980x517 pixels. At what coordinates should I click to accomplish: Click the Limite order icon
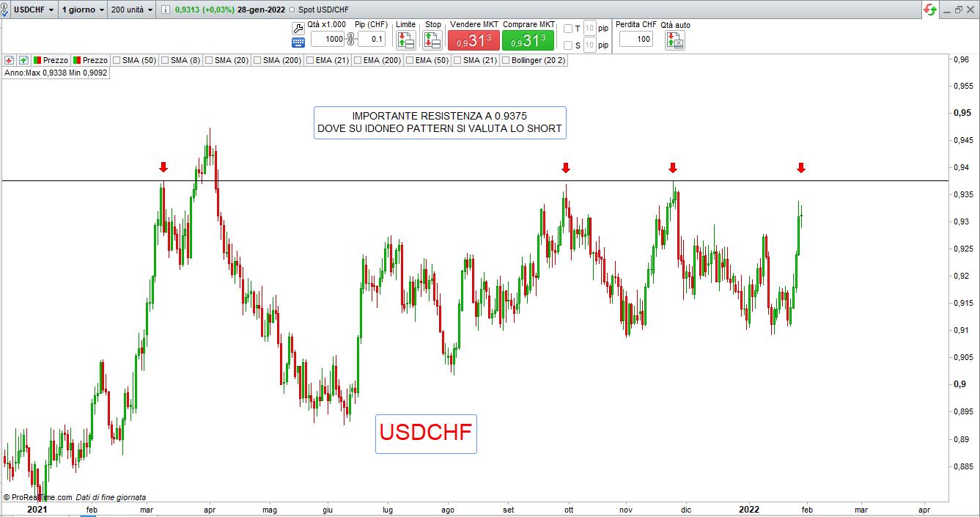[405, 40]
